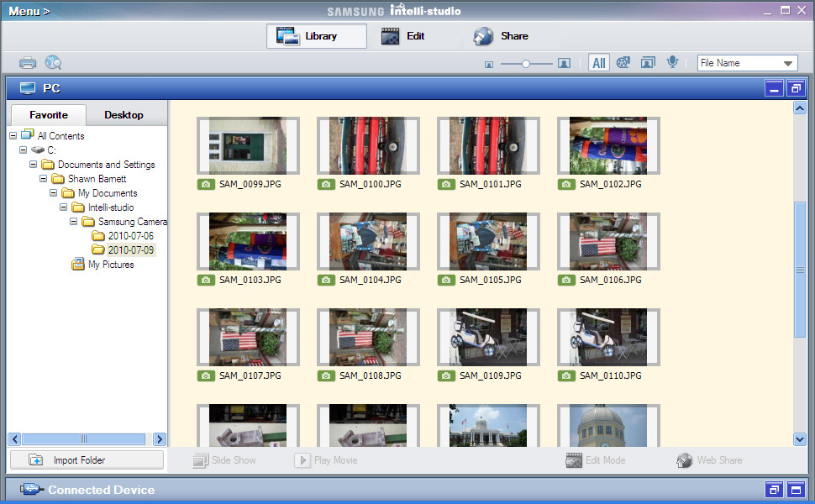Open the Edit mode tab
The image size is (815, 504).
[403, 36]
